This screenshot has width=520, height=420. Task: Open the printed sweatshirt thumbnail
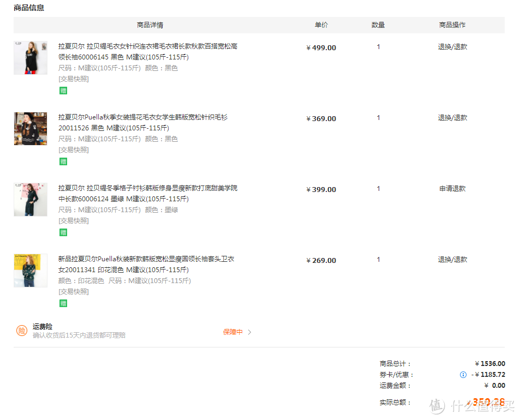pyautogui.click(x=31, y=271)
